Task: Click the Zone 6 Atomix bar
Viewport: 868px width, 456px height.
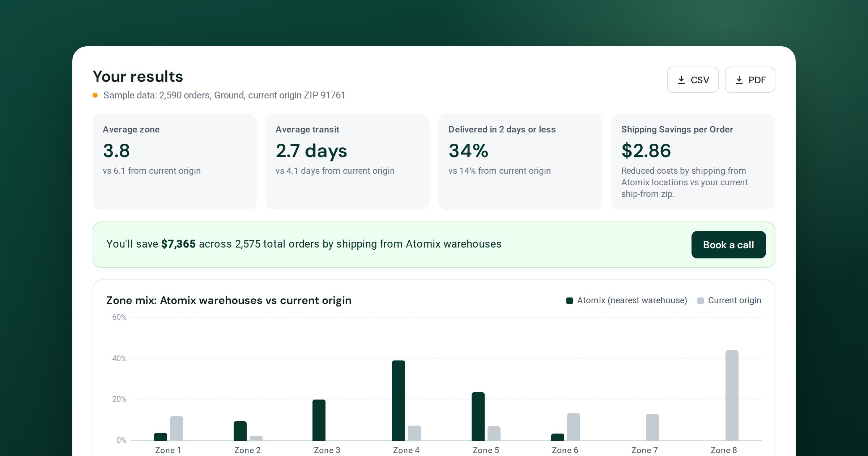Action: (558, 437)
